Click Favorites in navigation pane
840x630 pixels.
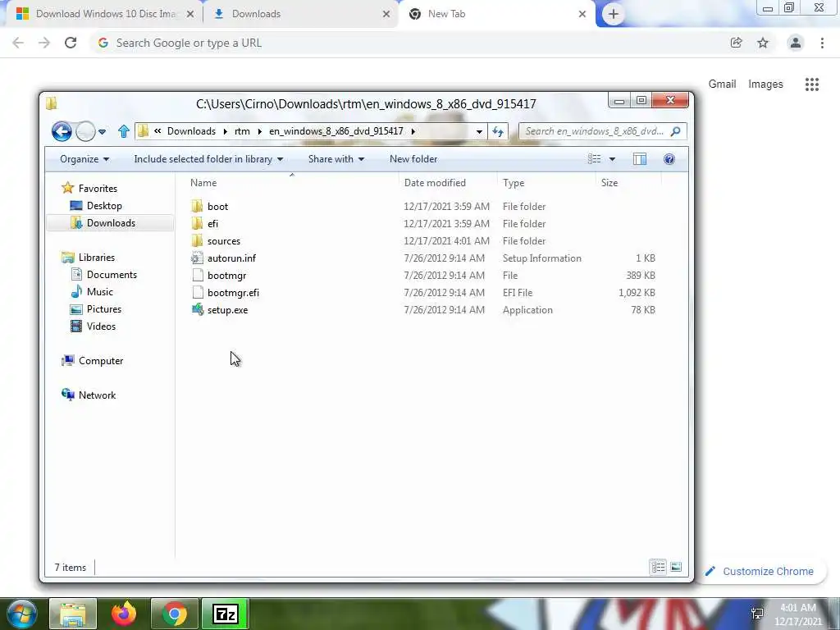98,189
